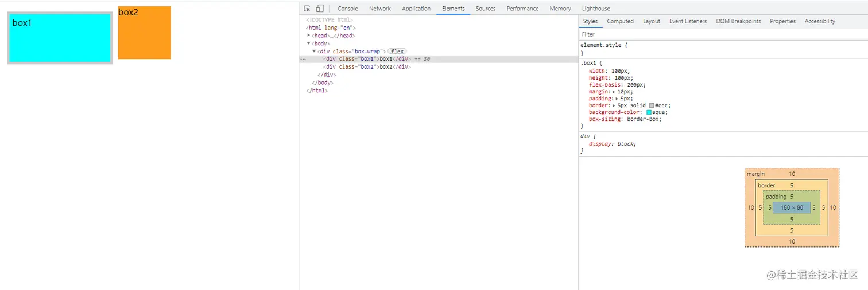Viewport: 868px width, 290px height.
Task: Expand the margin shorthand triangle
Action: (x=614, y=92)
